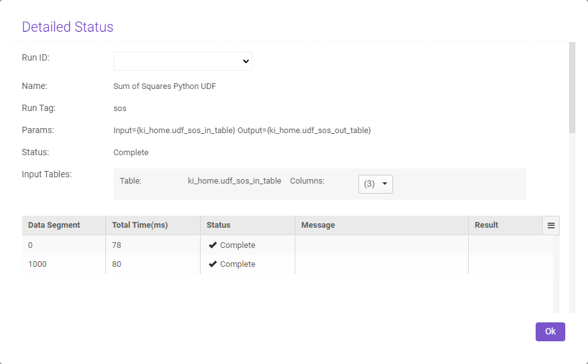Screen dimensions: 588x364
Task: Click the arrow inside the Columns (3) button
Action: point(384,184)
